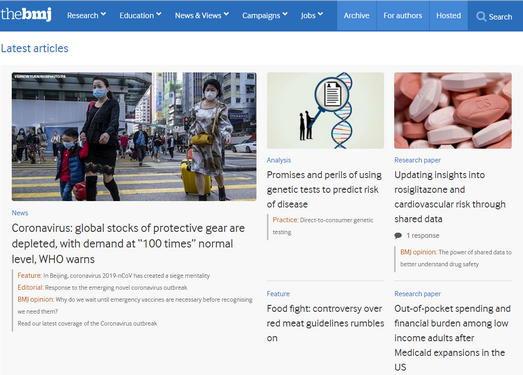The height and width of the screenshot is (375, 523).
Task: Open the Latest articles heading link
Action: click(x=35, y=48)
